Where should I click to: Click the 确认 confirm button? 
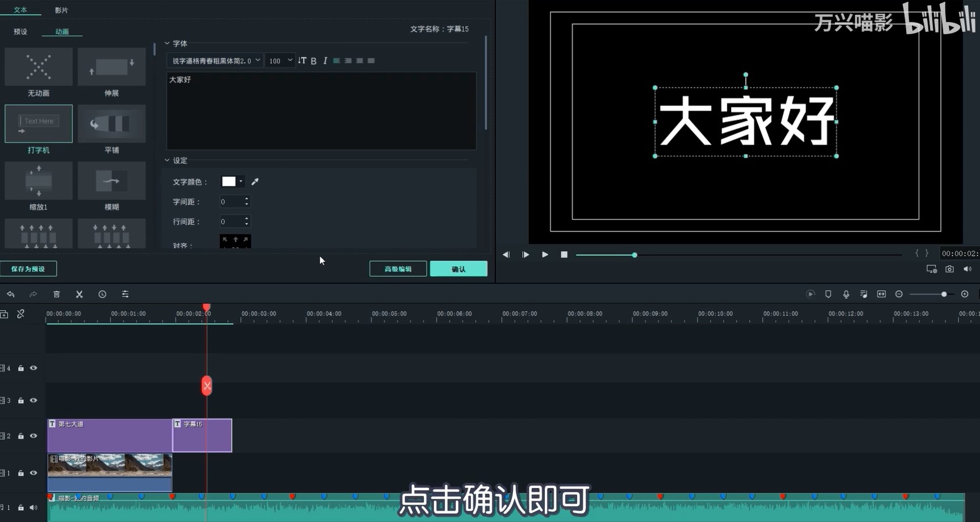(x=458, y=268)
